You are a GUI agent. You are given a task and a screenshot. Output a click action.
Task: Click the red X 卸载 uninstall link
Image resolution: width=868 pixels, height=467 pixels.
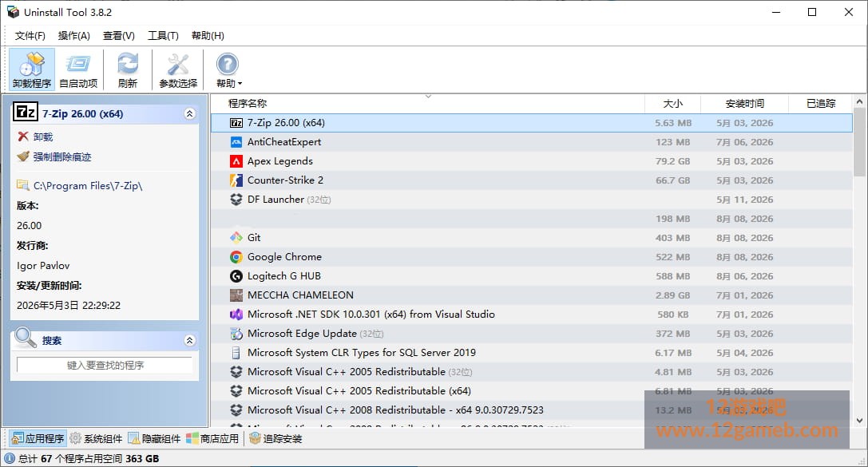click(x=35, y=137)
